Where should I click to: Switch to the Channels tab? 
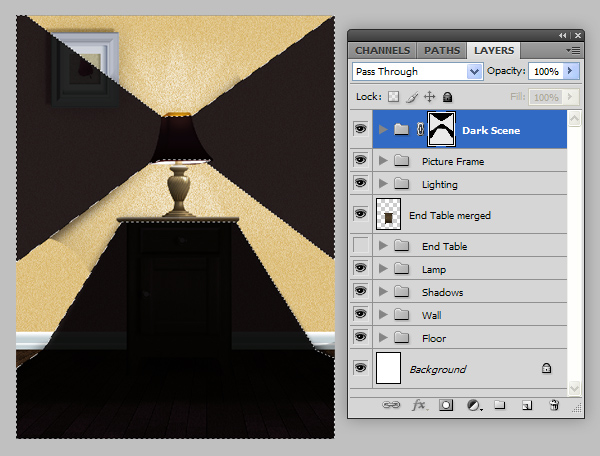[382, 50]
